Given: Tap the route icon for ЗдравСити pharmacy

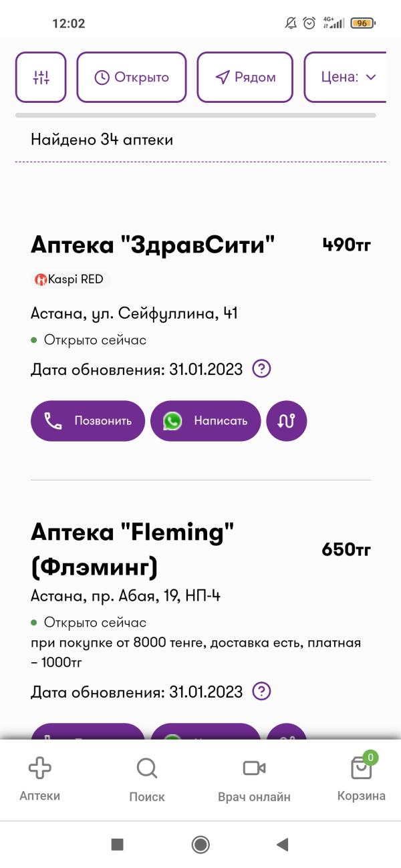Looking at the screenshot, I should [287, 421].
